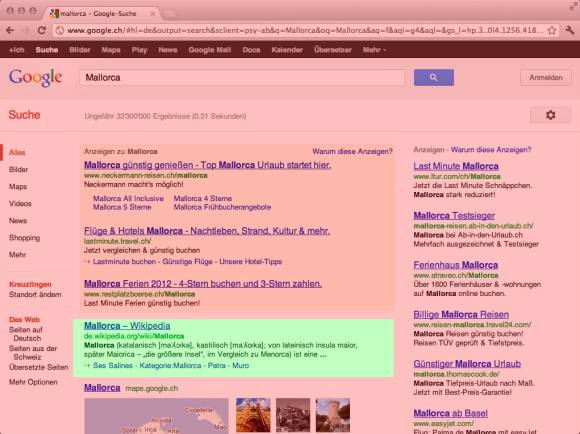Click the blue magnifier search button

[434, 77]
